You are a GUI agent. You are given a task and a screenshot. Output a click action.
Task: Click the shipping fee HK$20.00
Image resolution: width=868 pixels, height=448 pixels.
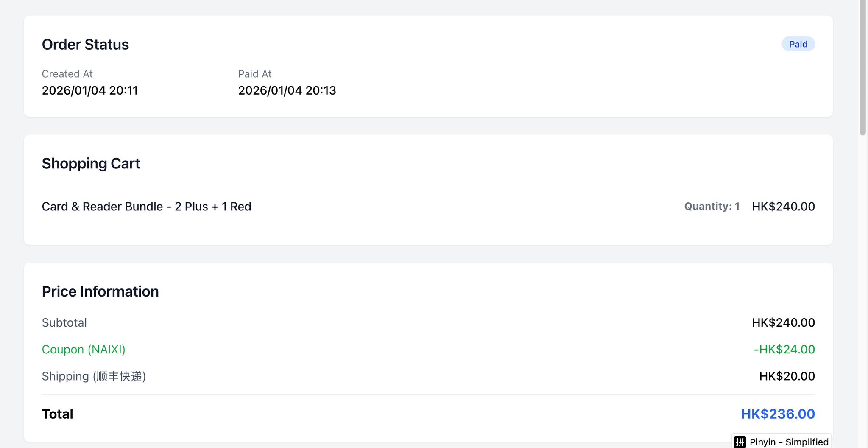[x=787, y=376]
